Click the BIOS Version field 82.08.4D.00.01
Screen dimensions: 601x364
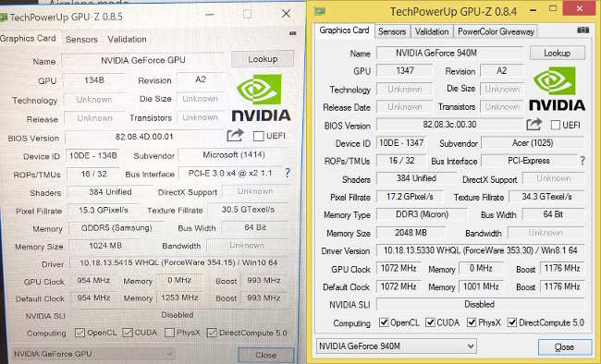pyautogui.click(x=144, y=137)
